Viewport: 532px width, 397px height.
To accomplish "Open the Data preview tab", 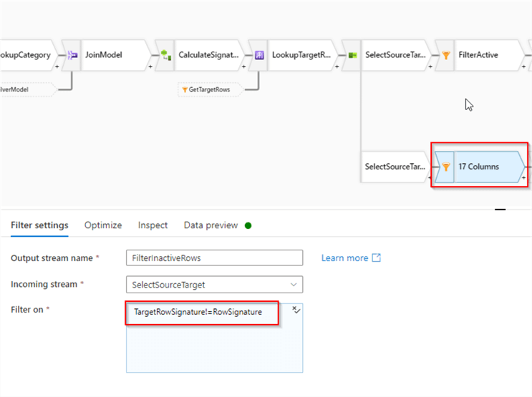I will (x=211, y=225).
